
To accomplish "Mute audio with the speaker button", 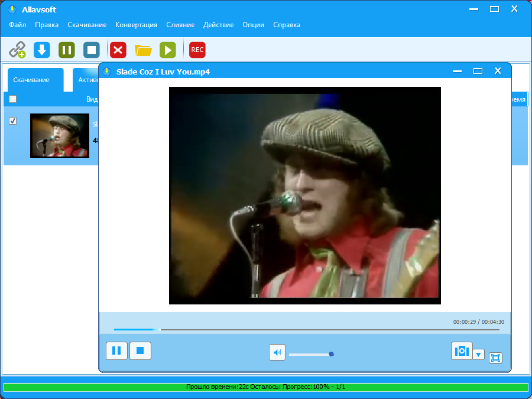I will [277, 352].
